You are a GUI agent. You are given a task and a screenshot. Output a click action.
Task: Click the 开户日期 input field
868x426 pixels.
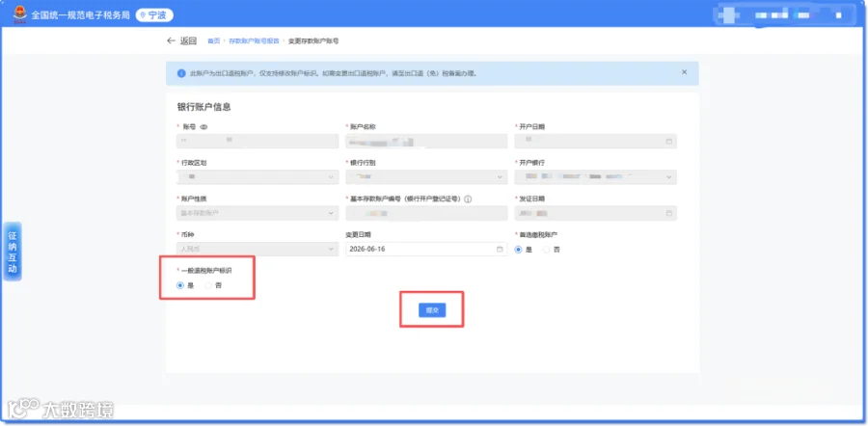596,142
